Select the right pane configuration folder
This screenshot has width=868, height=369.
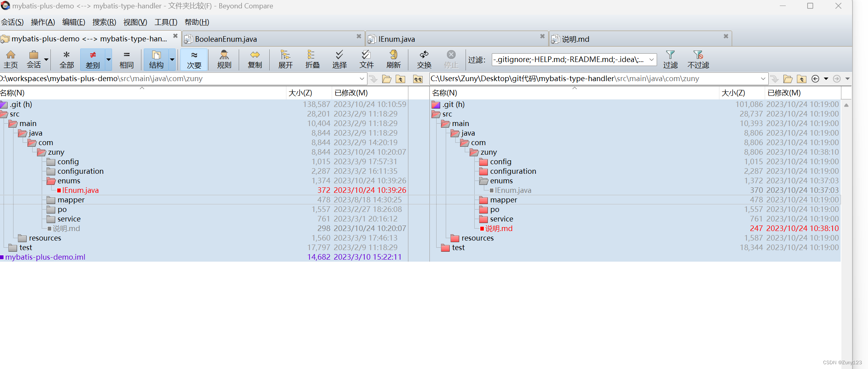coord(513,171)
